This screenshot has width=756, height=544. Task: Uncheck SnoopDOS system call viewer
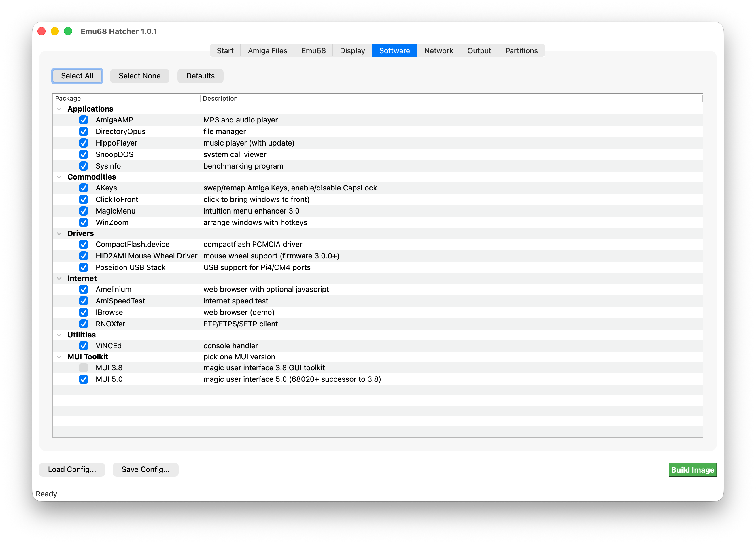tap(83, 154)
